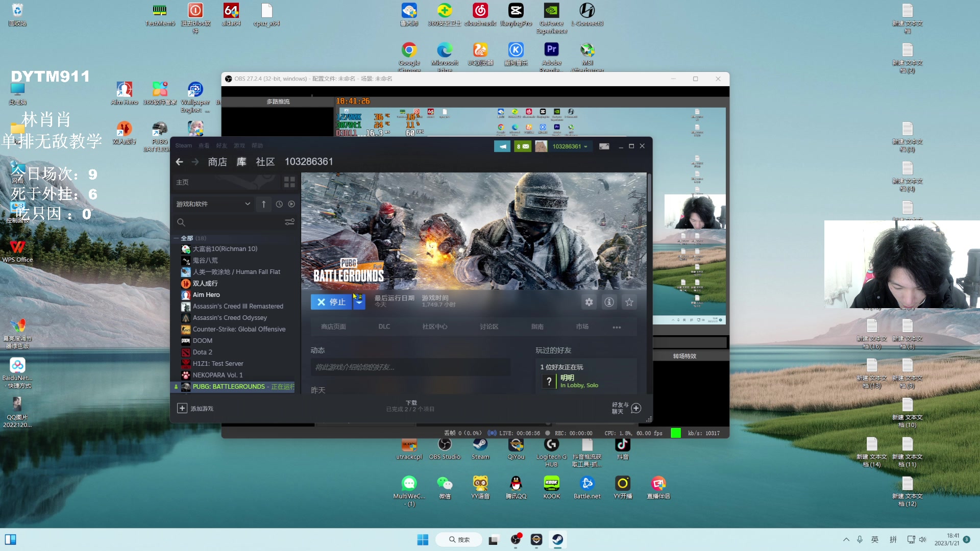Open advanced filter sliders icon
The width and height of the screenshot is (980, 551).
point(289,222)
